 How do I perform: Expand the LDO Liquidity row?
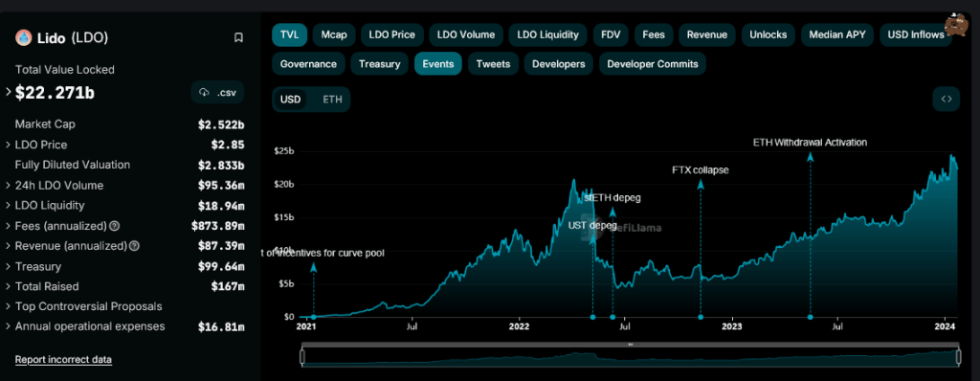tap(8, 205)
